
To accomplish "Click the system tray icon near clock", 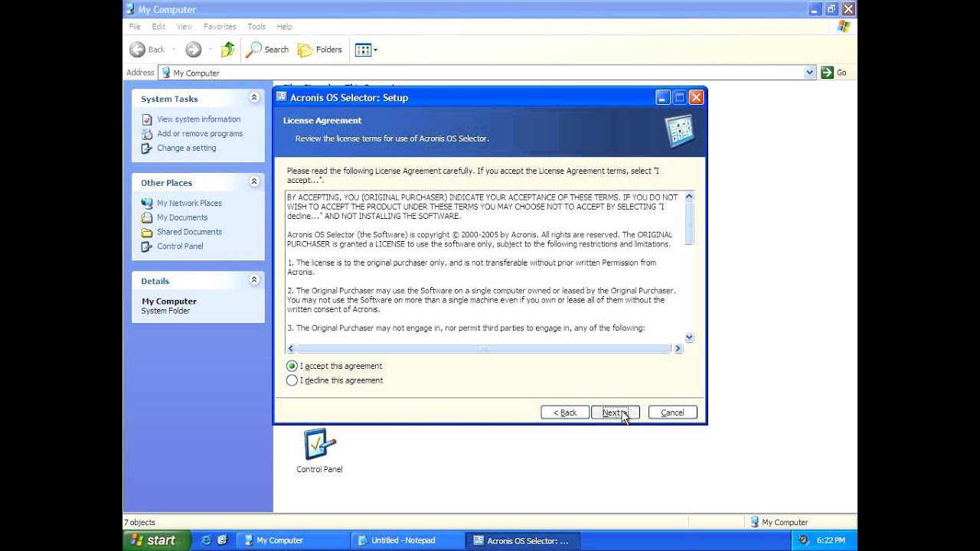I will click(804, 540).
